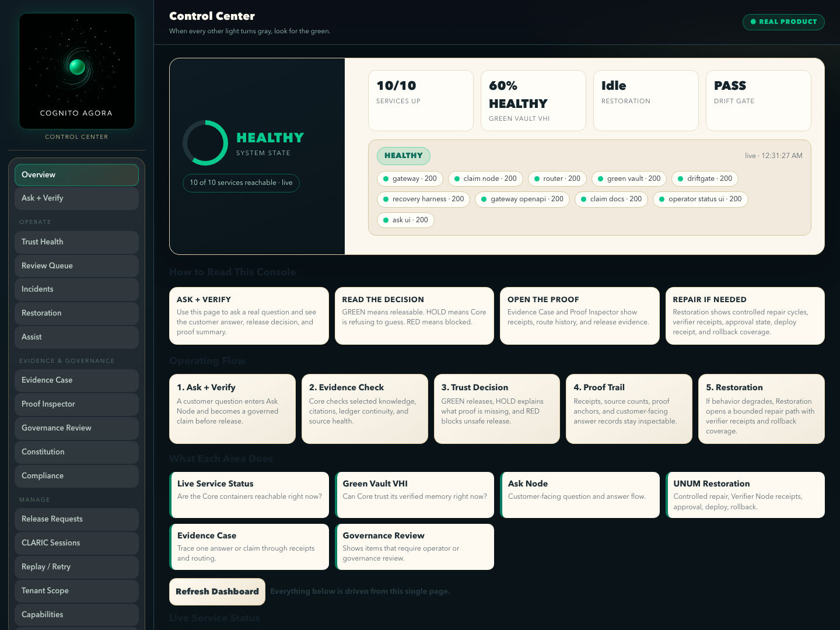Viewport: 840px width, 630px height.
Task: Open the UNUM Restoration area card
Action: coord(745,495)
